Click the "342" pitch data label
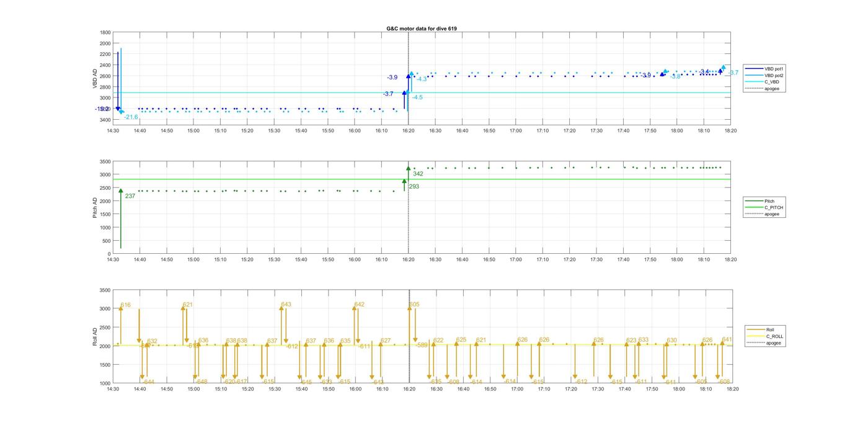 point(418,174)
